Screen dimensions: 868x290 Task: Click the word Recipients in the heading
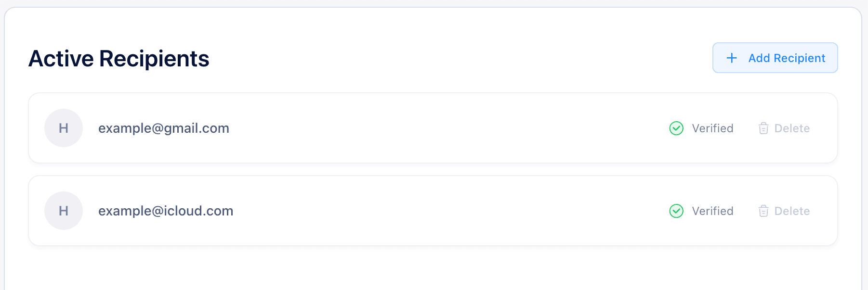(154, 59)
